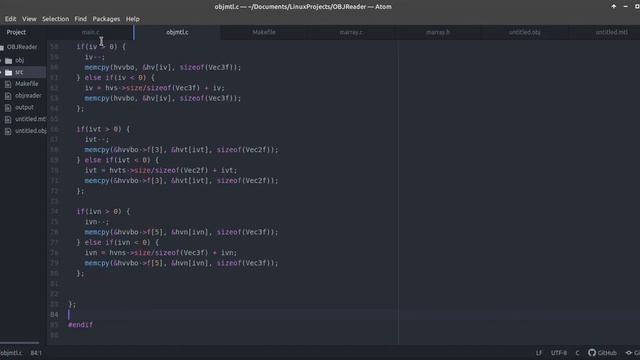Screen dimensions: 640x360
Task: Click the Git diff icon in status bar
Action: 629,353
